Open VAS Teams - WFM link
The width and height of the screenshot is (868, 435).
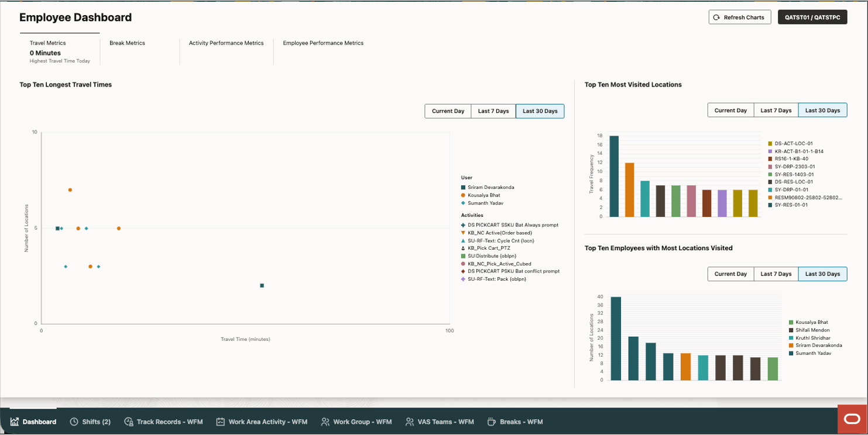[440, 422]
